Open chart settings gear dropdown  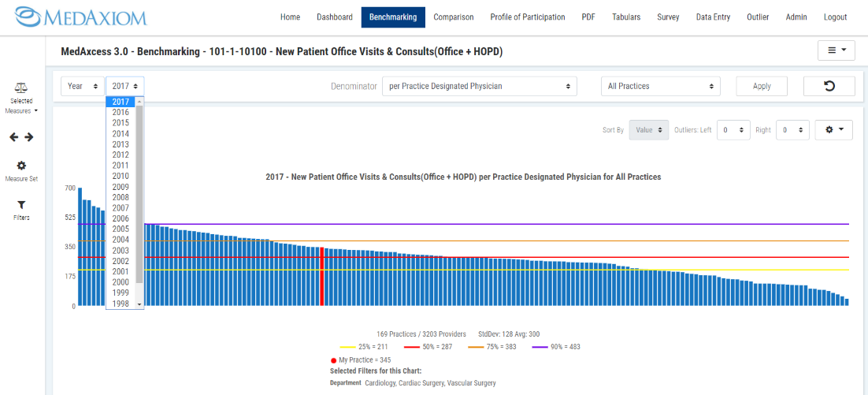point(833,130)
